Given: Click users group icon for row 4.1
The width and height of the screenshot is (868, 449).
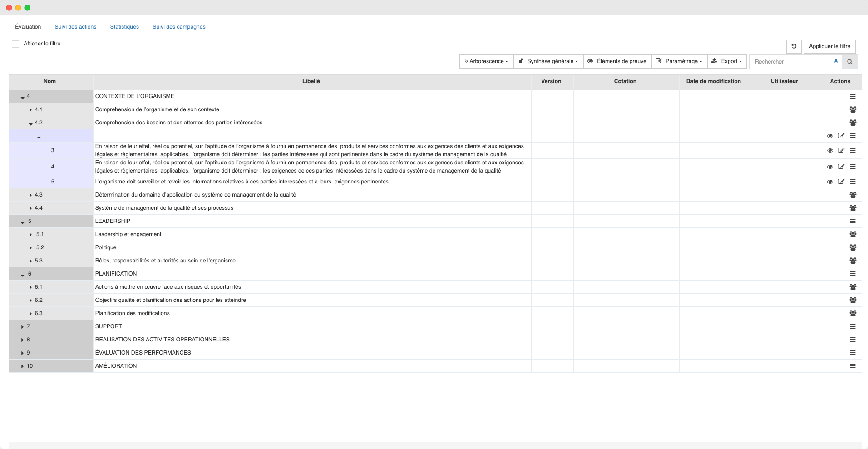Looking at the screenshot, I should pos(853,109).
